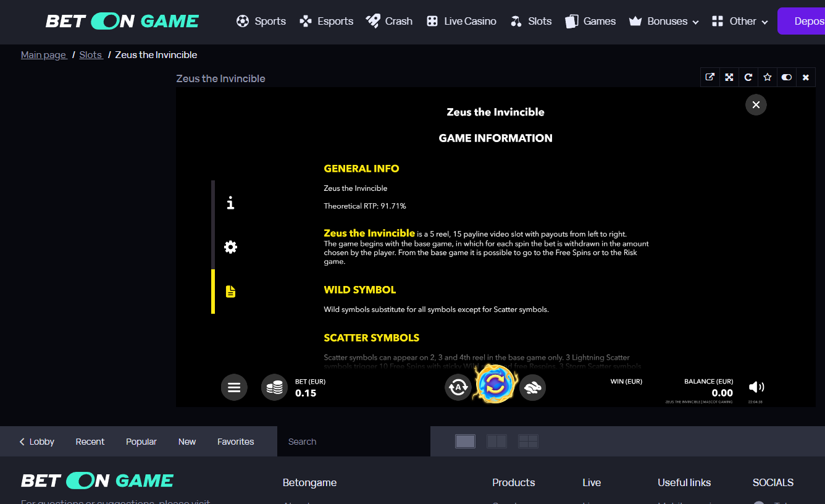Click the WILD SYMBOL heading
This screenshot has width=825, height=504.
(x=360, y=290)
